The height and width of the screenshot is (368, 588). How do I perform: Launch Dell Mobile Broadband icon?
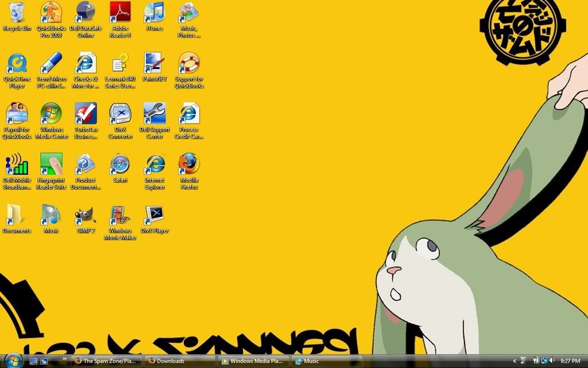[17, 171]
